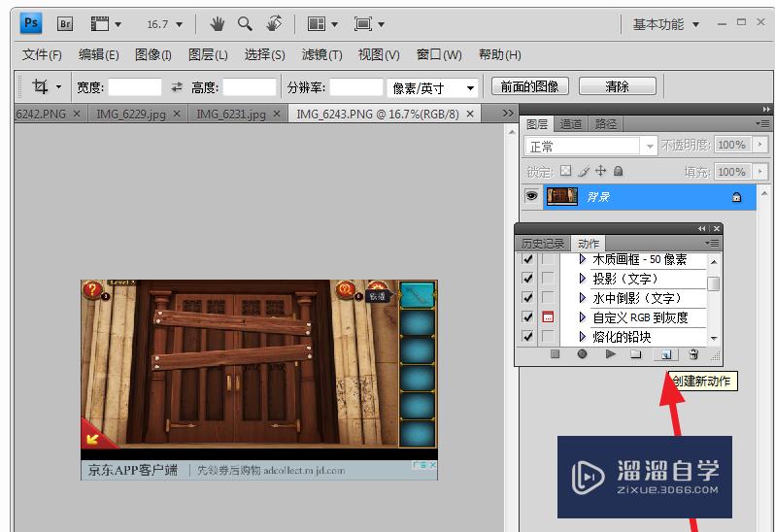Screen dimensions: 775x532
Task: Open the Screen Mode icon
Action: [x=363, y=23]
